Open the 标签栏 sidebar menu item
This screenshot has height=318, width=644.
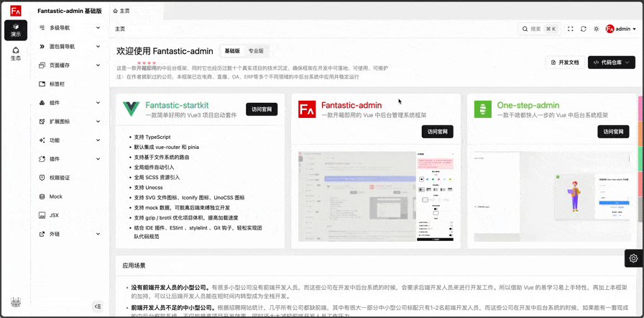pyautogui.click(x=57, y=83)
